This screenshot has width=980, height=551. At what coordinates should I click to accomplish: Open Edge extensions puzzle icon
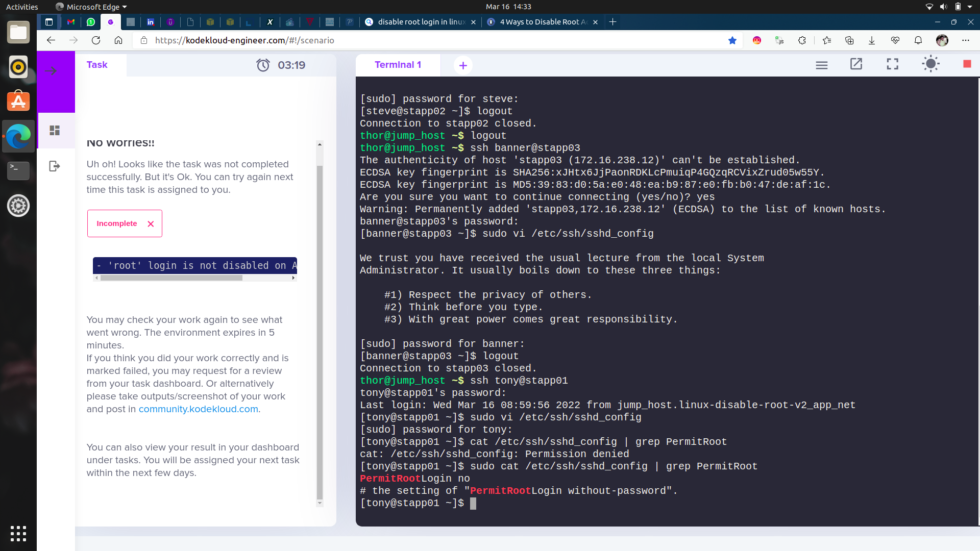pos(802,40)
